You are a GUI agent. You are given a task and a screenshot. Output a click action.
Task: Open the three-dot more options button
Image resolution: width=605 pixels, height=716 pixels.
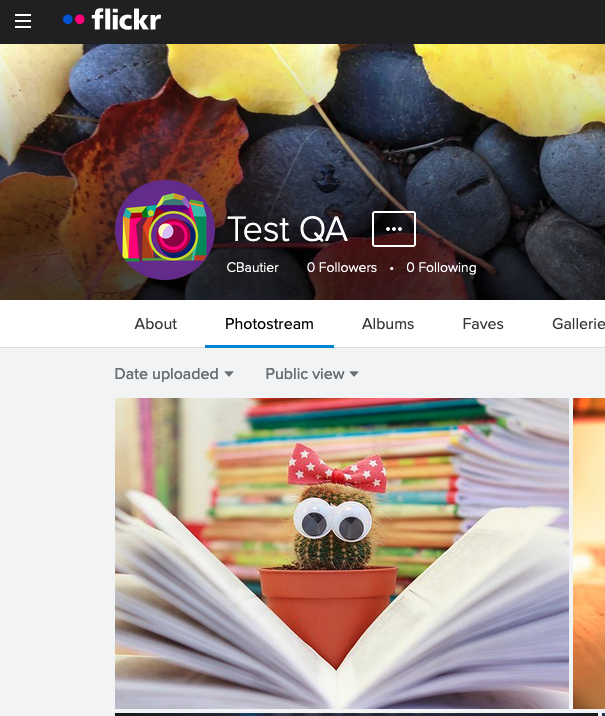tap(394, 229)
